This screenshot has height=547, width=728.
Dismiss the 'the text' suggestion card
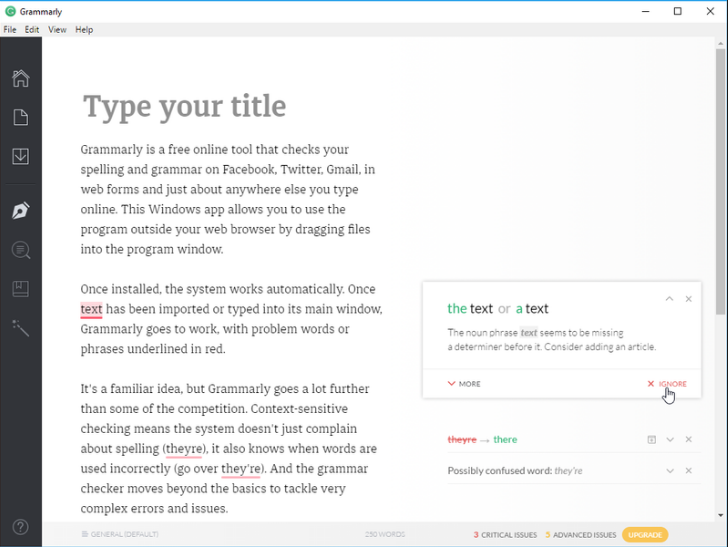[689, 299]
